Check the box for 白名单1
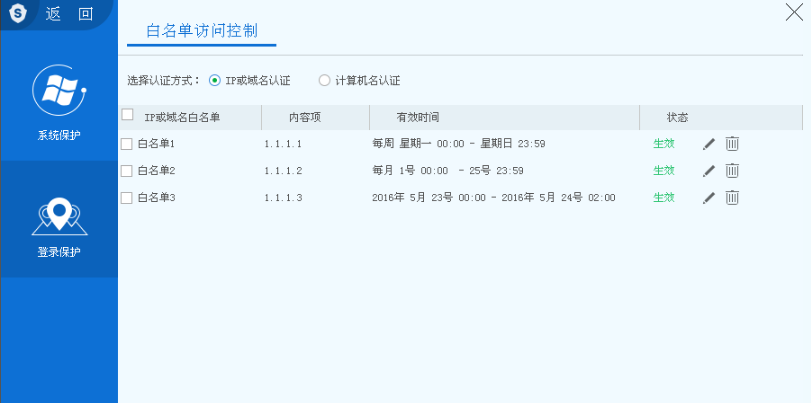 pos(127,144)
